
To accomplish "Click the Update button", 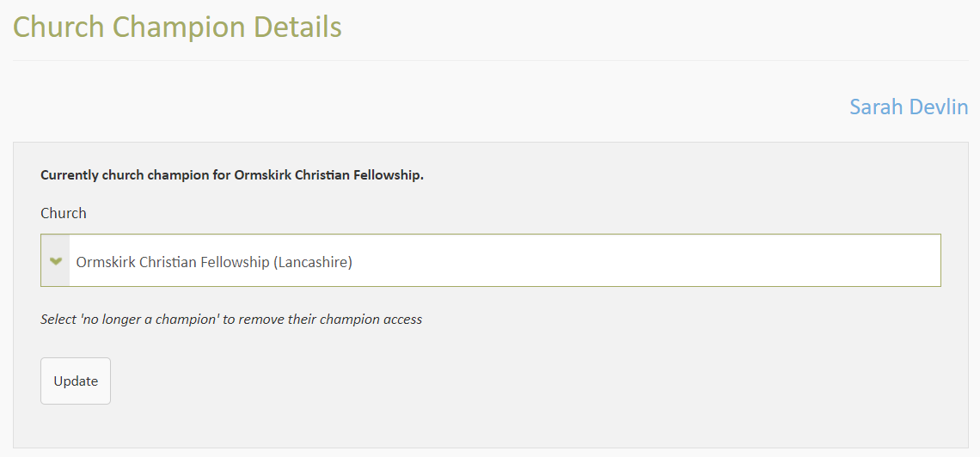I will (76, 381).
